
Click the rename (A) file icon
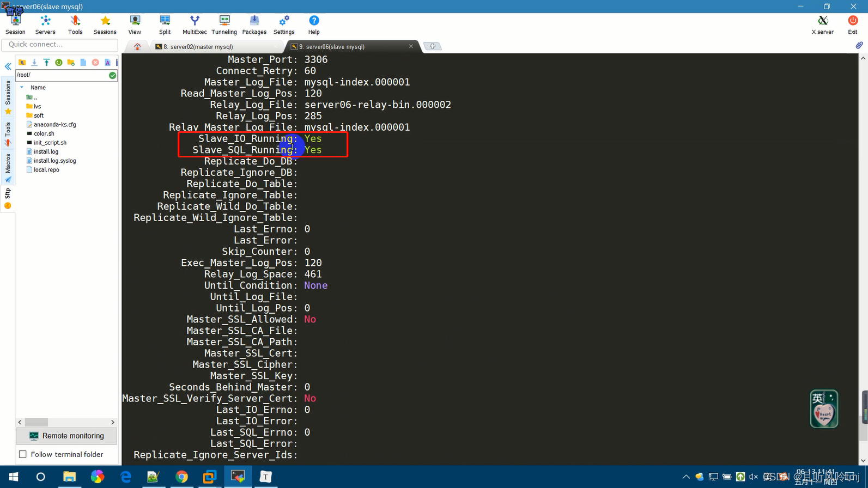[107, 63]
